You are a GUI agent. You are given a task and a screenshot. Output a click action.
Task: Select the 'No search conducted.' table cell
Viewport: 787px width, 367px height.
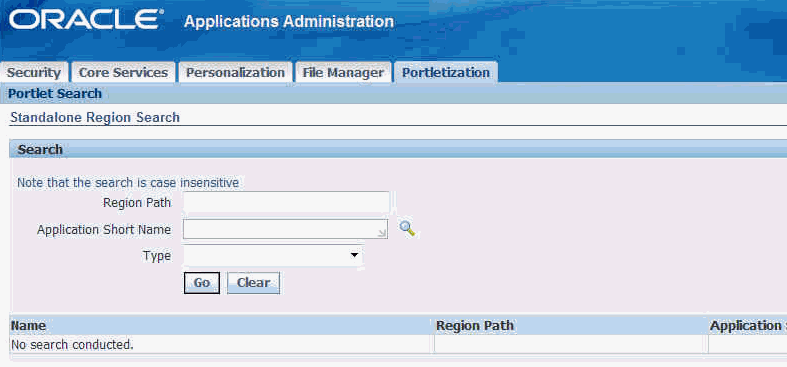(220, 345)
